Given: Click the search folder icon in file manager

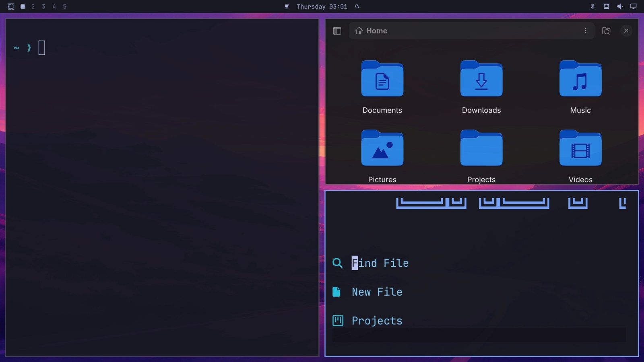Looking at the screenshot, I should pyautogui.click(x=606, y=31).
